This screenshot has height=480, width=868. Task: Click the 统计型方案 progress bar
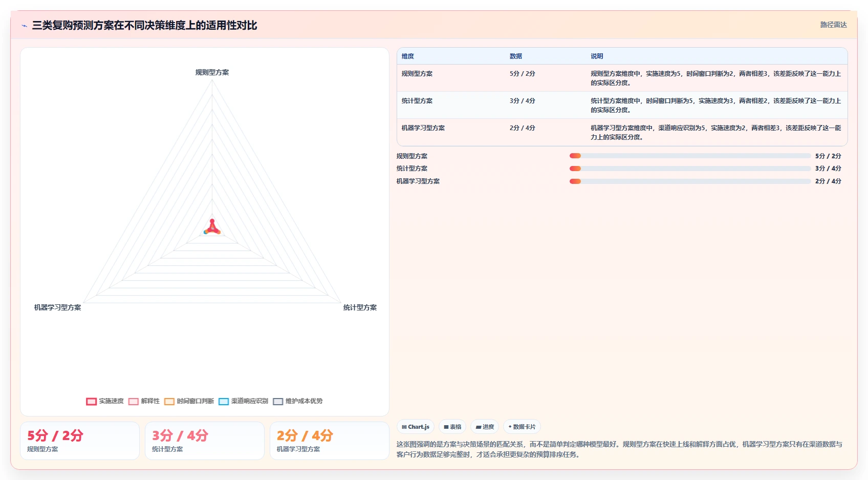click(x=690, y=169)
